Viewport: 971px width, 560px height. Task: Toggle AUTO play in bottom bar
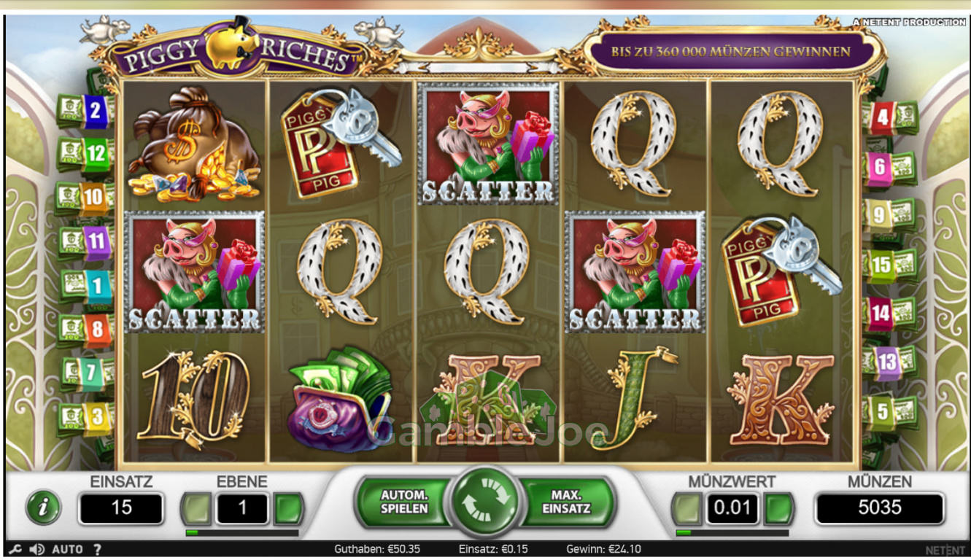click(67, 550)
